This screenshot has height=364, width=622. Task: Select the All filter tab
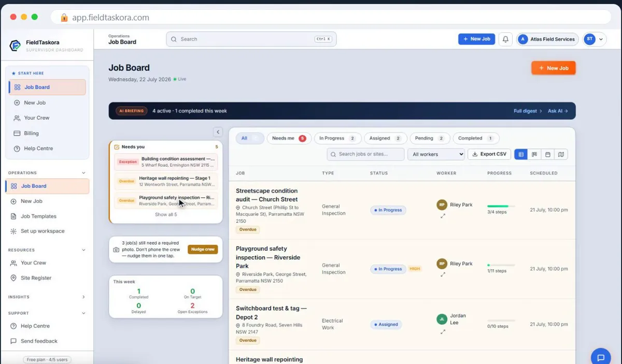250,139
